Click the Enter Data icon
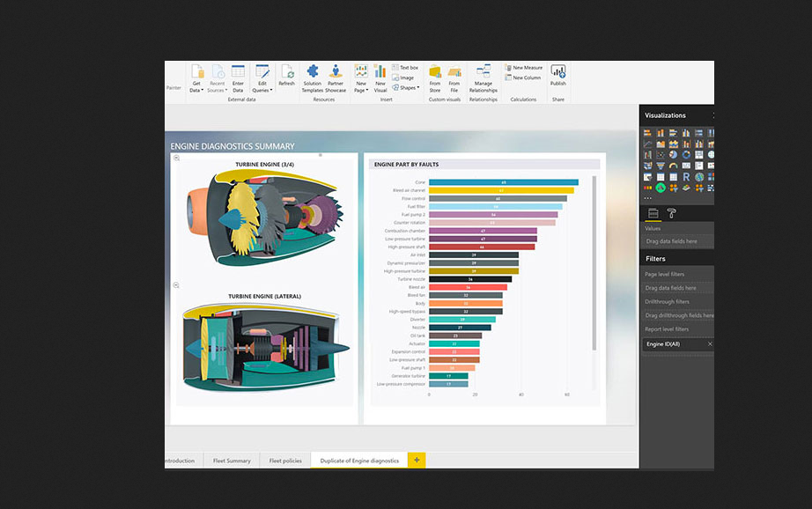The image size is (812, 509). [x=238, y=73]
